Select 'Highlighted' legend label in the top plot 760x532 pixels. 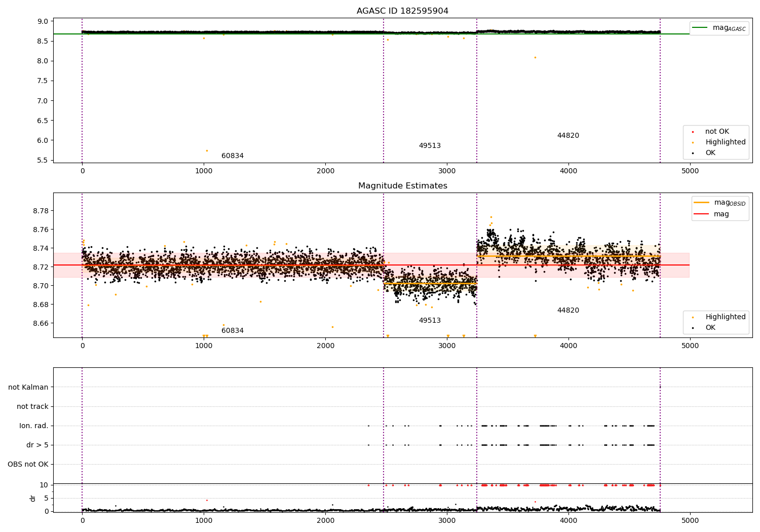[726, 142]
